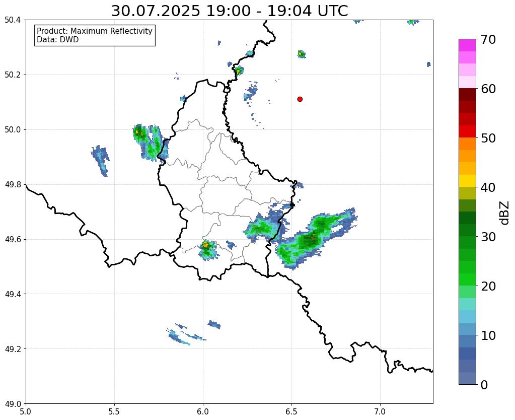Screen dimensions: 515x420
Task: Click the latitude axis label '49.6'
Action: [13, 239]
